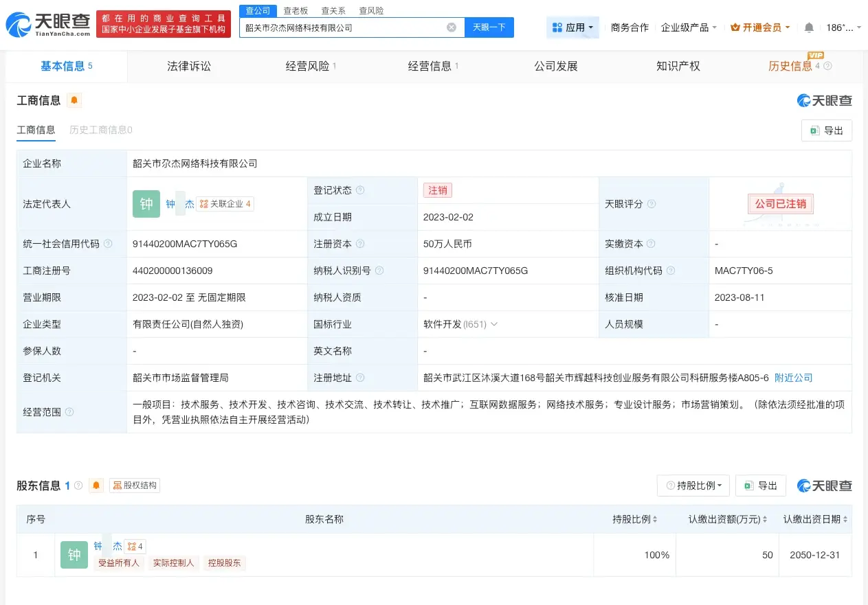Click the 天眼查 logo in header
The image size is (868, 605).
click(47, 24)
